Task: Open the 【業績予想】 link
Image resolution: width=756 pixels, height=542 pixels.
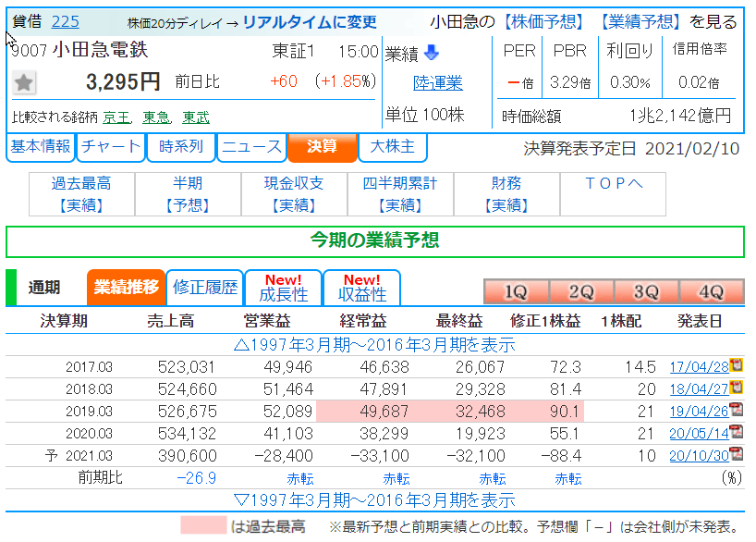Action: [640, 21]
